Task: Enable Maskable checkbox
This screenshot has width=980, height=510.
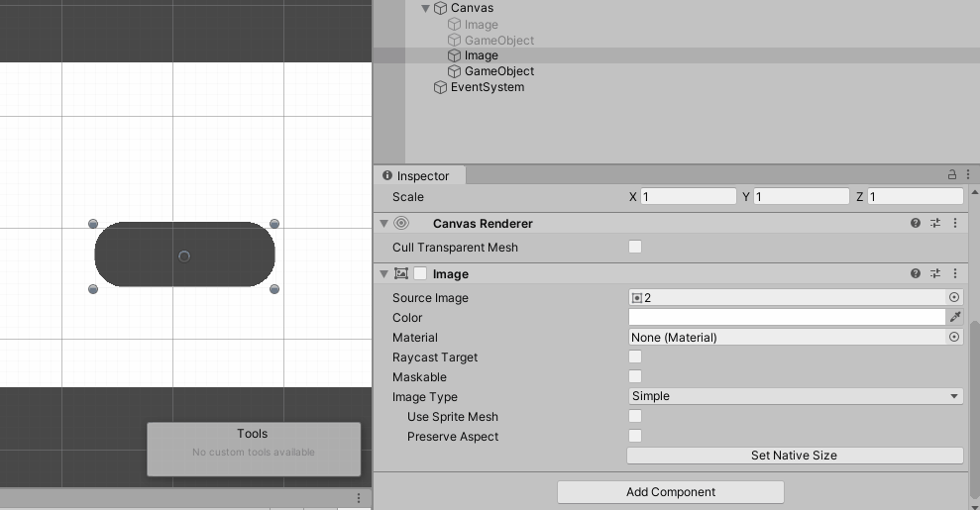Action: pyautogui.click(x=635, y=376)
